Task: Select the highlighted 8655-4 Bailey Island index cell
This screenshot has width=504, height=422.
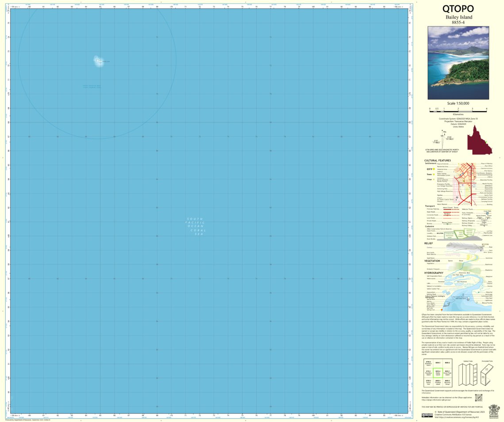Action: coord(438,373)
